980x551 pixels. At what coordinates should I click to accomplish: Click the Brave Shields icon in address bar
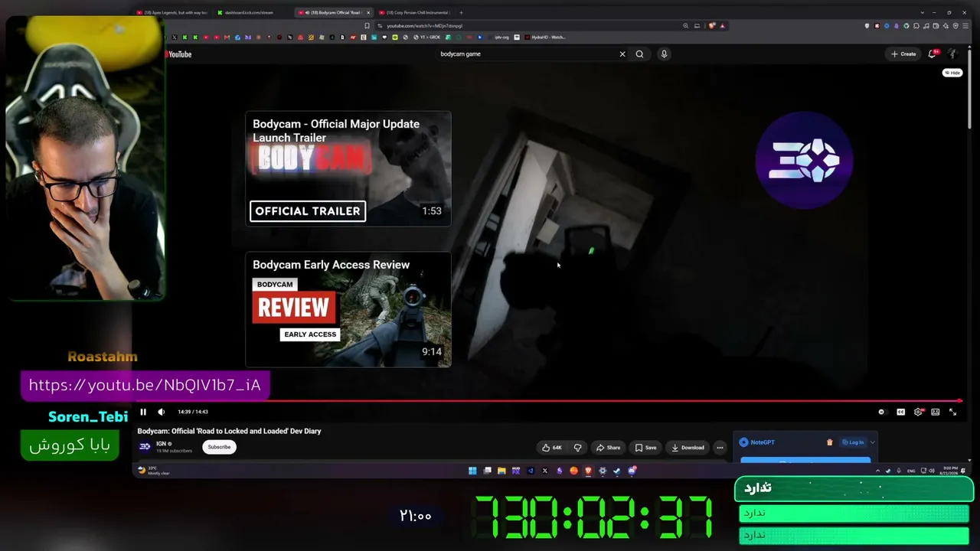pos(713,26)
